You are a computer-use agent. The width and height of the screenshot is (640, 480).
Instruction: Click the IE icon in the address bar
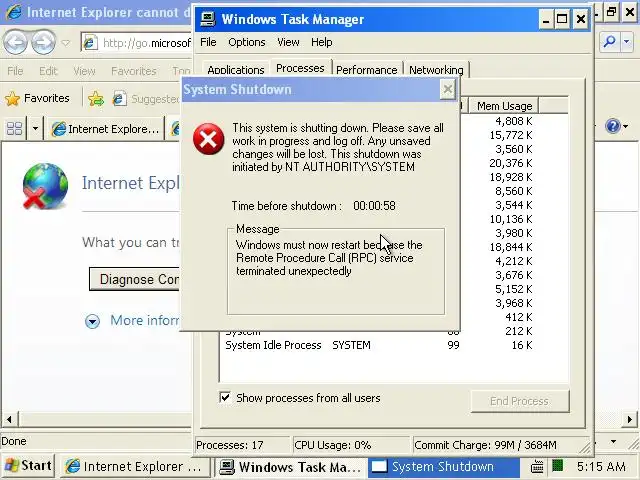90,42
